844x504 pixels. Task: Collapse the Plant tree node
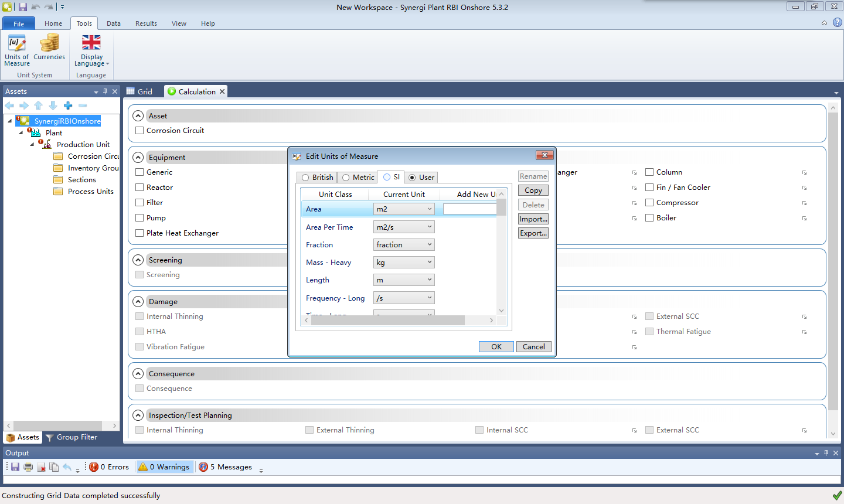coord(21,133)
